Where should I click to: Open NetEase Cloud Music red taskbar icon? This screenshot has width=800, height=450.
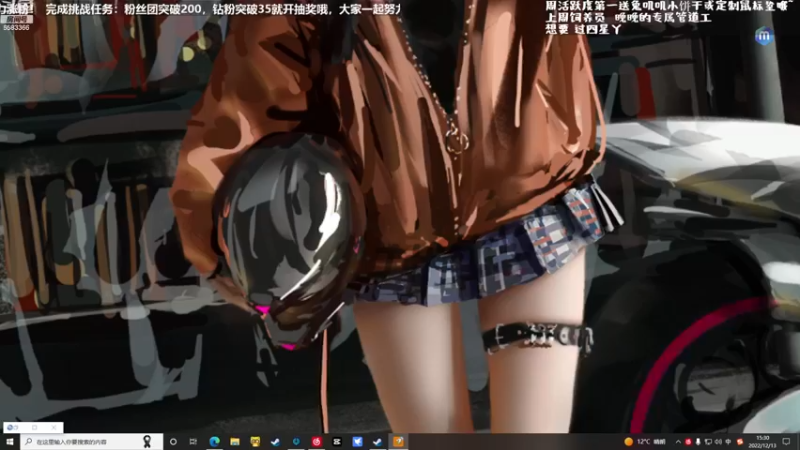click(316, 442)
